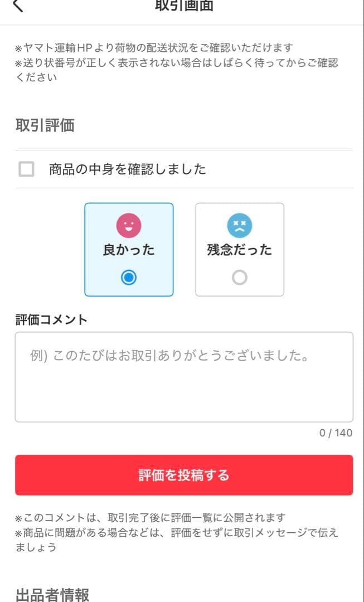Click the blue sad face icon

(240, 226)
